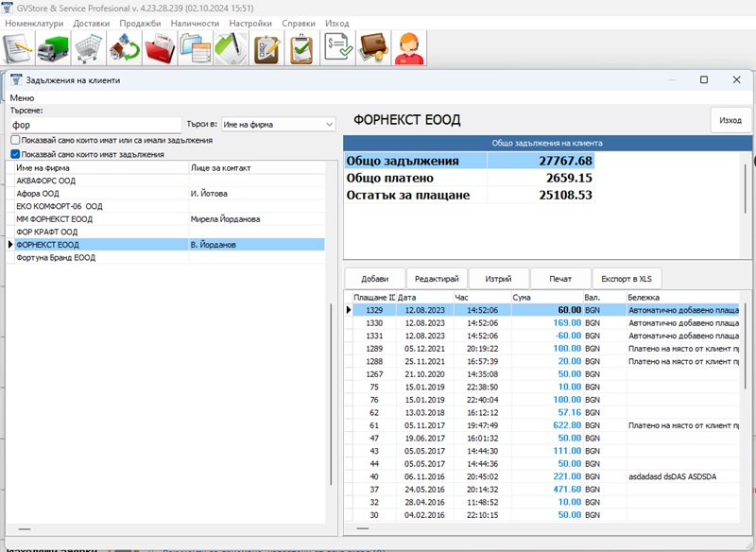Maximize the Задължения на клиенти window
This screenshot has height=552, width=756.
tap(704, 79)
